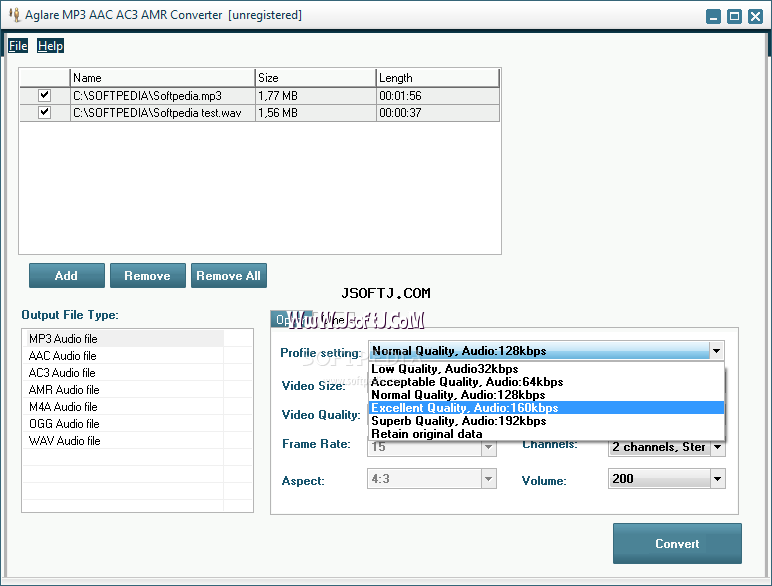Choose Superb Quality, Audio:192kbps profile
This screenshot has height=586, width=772.
547,421
